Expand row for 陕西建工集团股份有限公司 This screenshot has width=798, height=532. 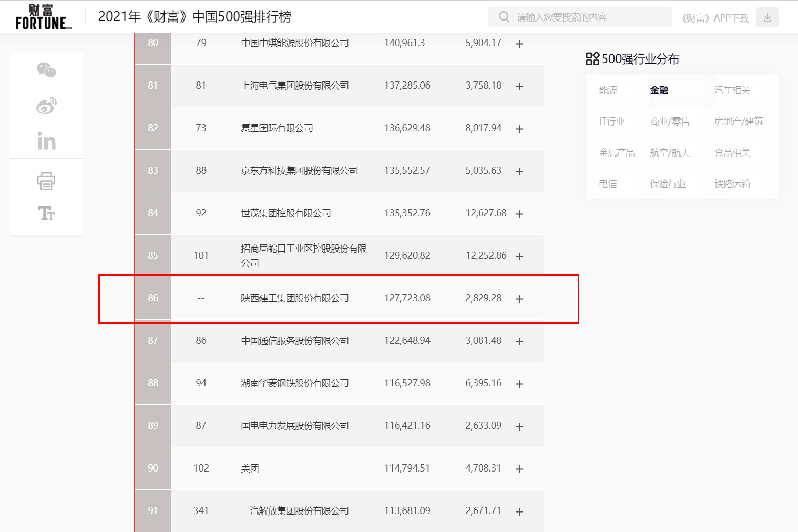519,299
